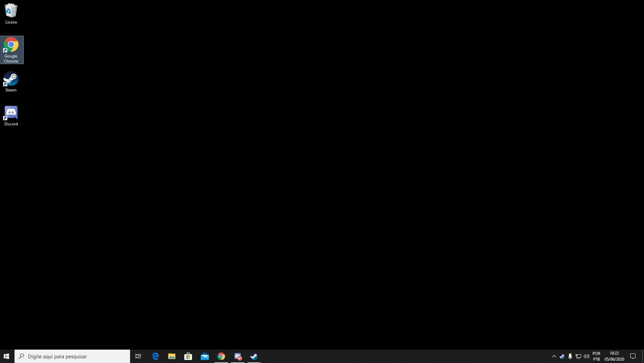Switch to Chrome in the taskbar
This screenshot has width=644, height=363.
click(221, 356)
